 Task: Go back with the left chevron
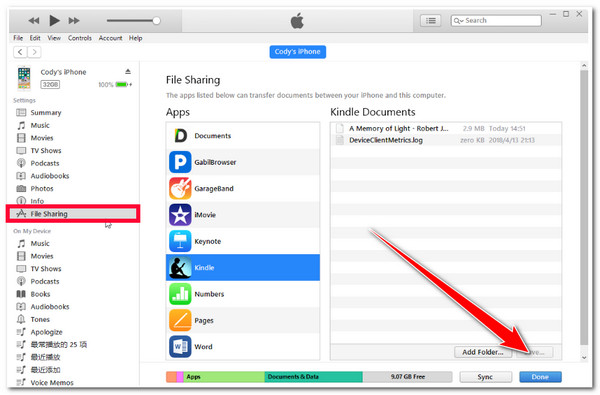click(x=20, y=52)
